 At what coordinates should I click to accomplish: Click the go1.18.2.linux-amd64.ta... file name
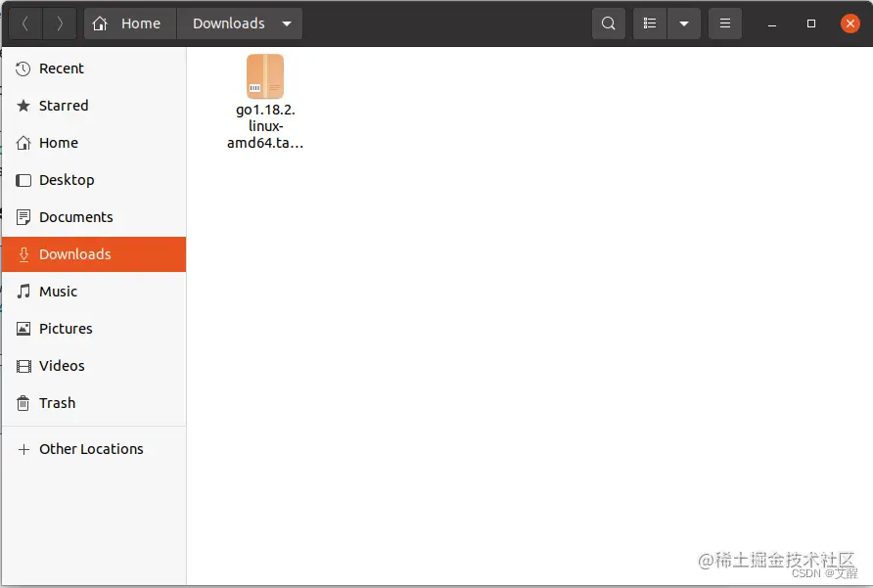pos(265,126)
